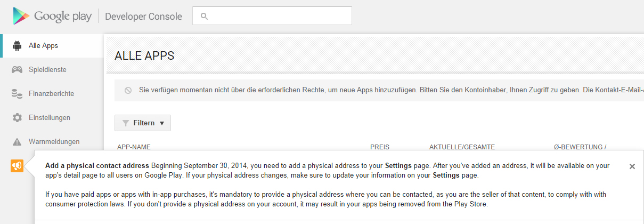Click the Ø-BEWERTUNG column header
Image resolution: width=644 pixels, height=224 pixels.
pyautogui.click(x=580, y=147)
